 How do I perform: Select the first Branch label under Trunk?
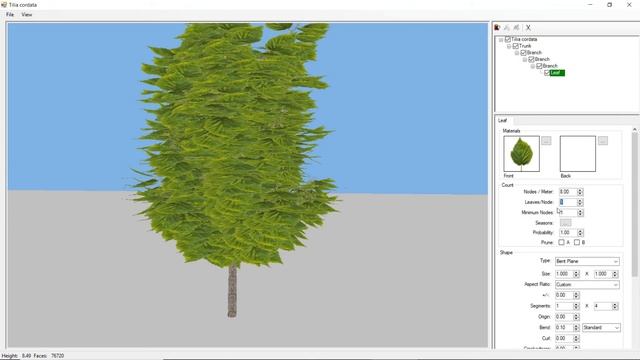click(x=534, y=53)
